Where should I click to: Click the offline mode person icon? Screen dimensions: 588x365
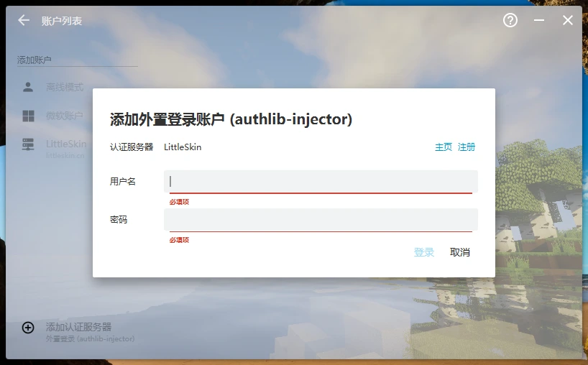click(28, 87)
